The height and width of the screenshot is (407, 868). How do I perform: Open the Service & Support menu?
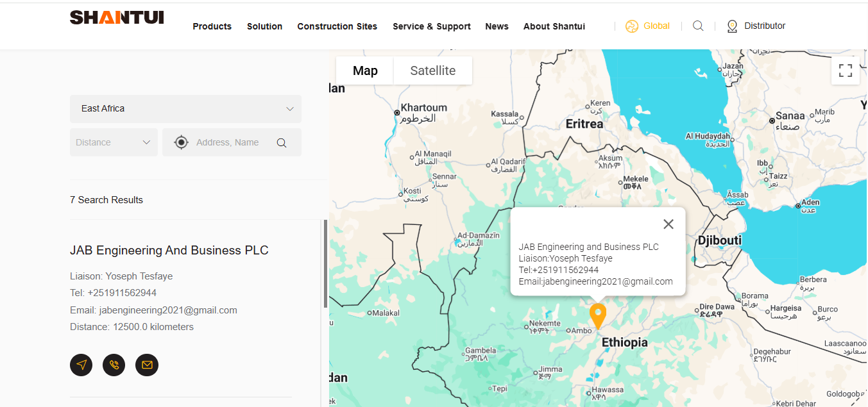tap(431, 26)
